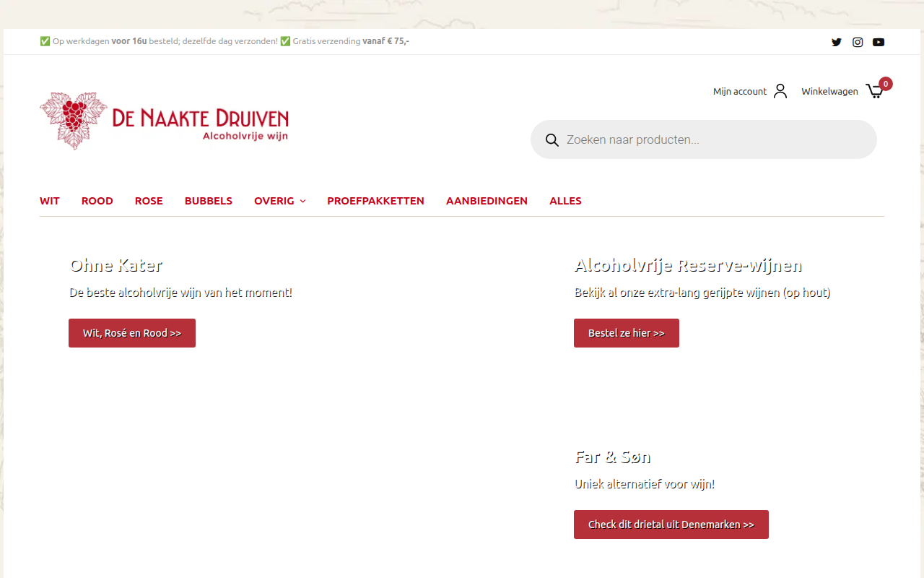Click the account person icon
Image resolution: width=924 pixels, height=578 pixels.
point(780,91)
